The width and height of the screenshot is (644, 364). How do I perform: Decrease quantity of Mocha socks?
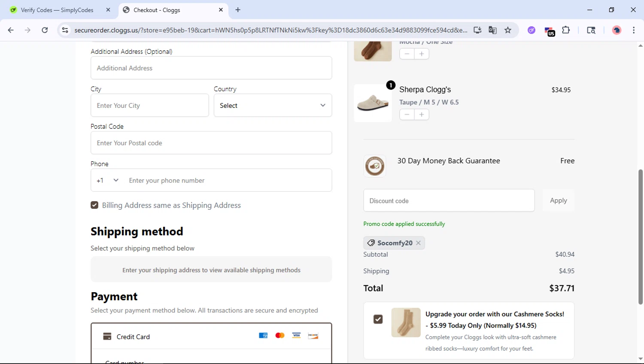(x=407, y=54)
